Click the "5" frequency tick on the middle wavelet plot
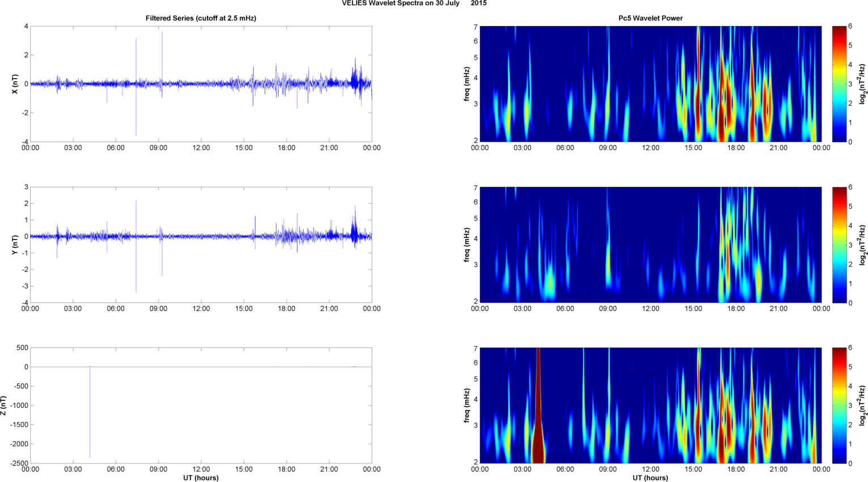This screenshot has height=482, width=868. point(476,219)
